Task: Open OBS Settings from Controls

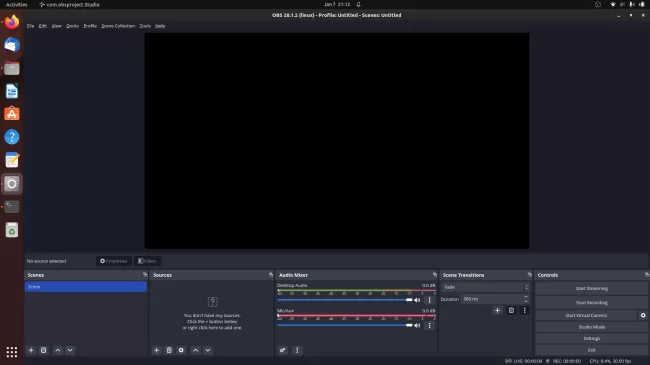Action: coord(592,338)
